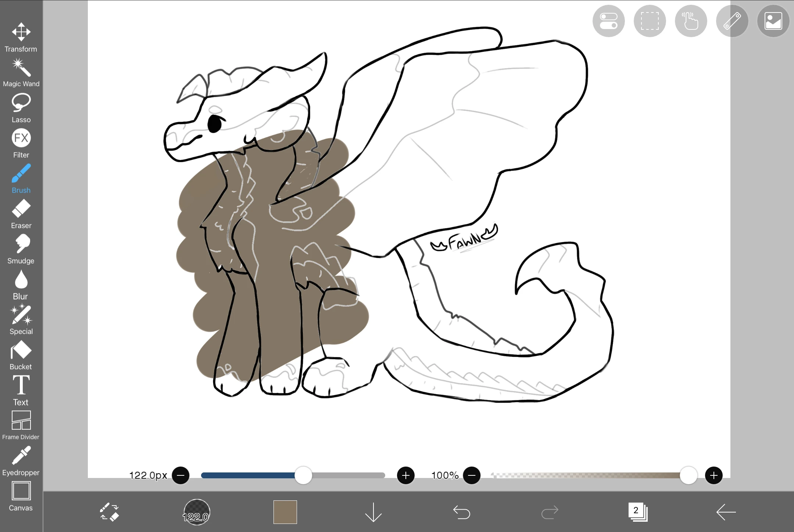Select the Eyedropper tool
Image resolution: width=794 pixels, height=532 pixels.
[21, 461]
